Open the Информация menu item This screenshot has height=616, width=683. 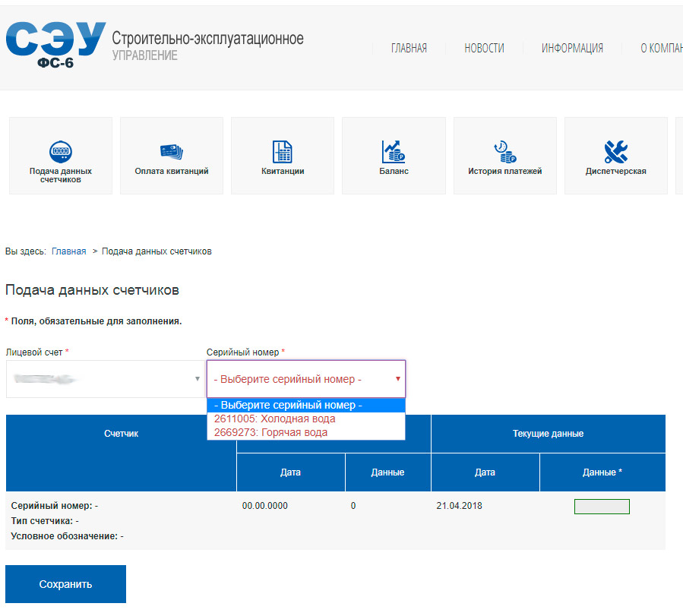click(x=572, y=48)
